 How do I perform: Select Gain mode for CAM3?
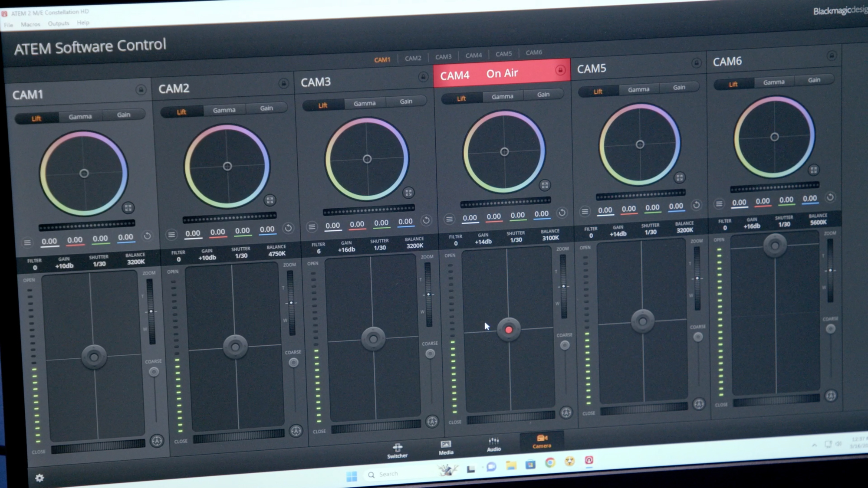(406, 101)
